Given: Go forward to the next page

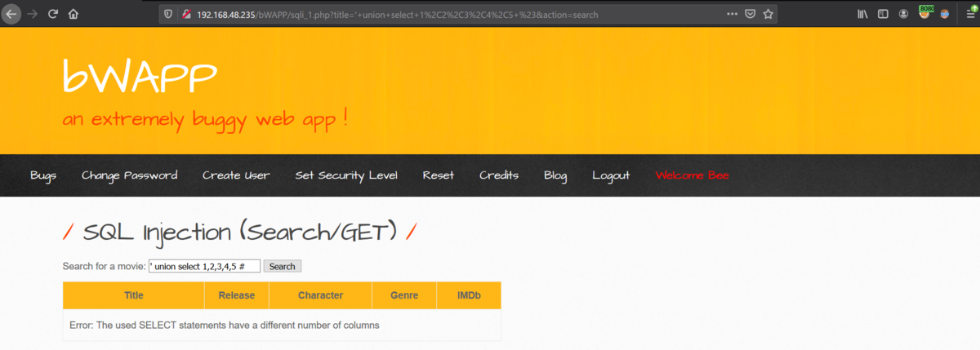Looking at the screenshot, I should [33, 14].
